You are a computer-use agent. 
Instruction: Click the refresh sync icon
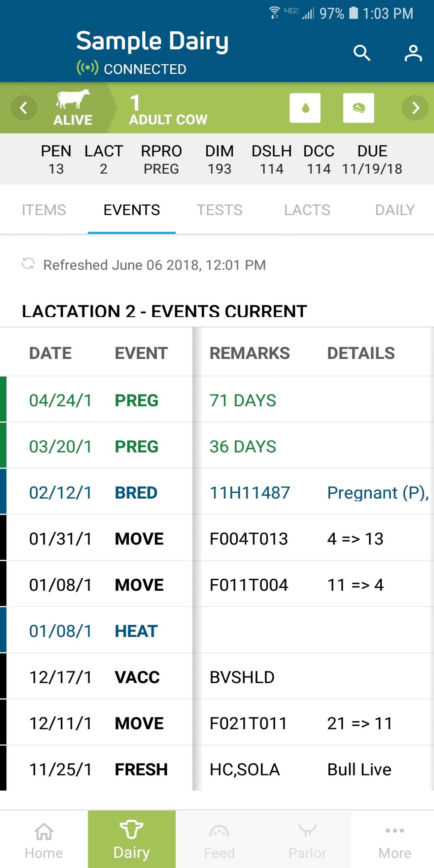pyautogui.click(x=28, y=264)
